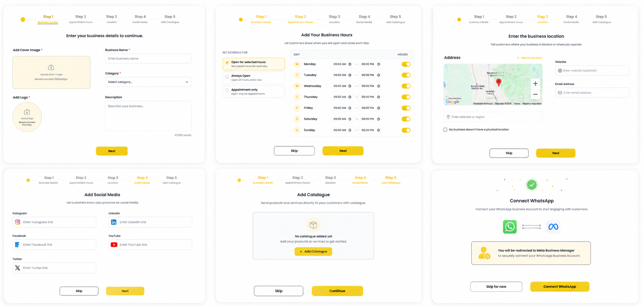The width and height of the screenshot is (644, 306).
Task: Open Monday 09:00 AM opening time picker
Action: [342, 64]
